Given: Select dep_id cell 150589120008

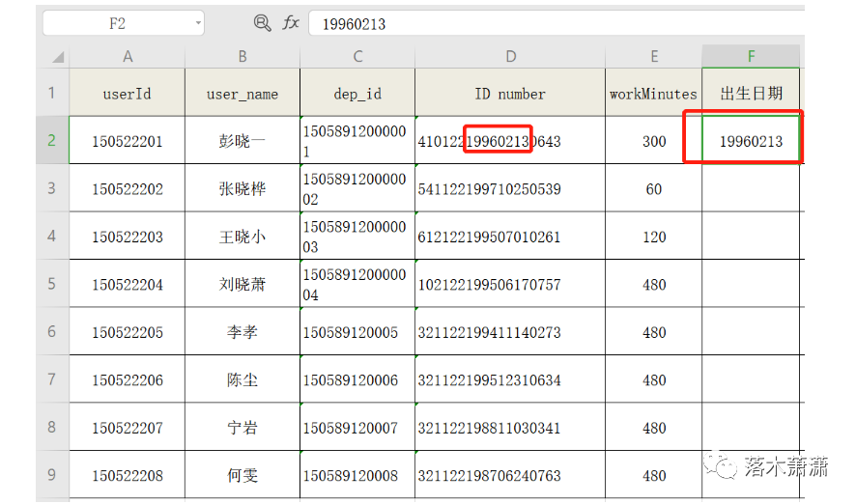Looking at the screenshot, I should [x=357, y=474].
